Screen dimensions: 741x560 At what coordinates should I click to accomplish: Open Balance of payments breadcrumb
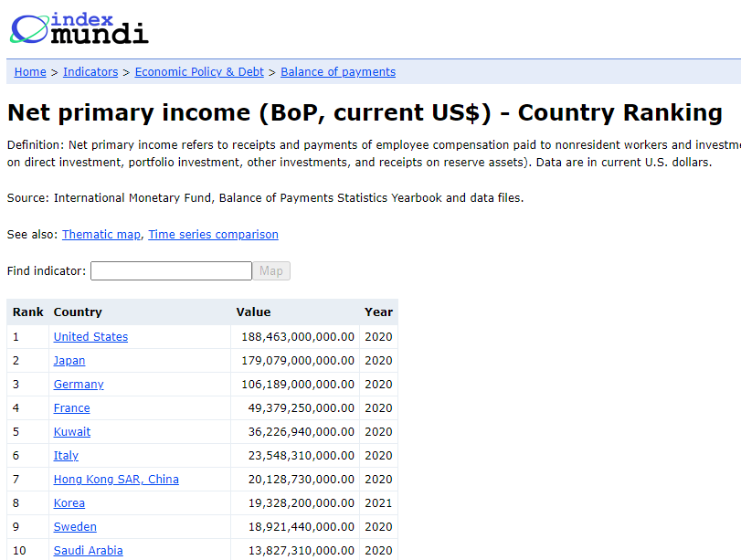click(338, 72)
